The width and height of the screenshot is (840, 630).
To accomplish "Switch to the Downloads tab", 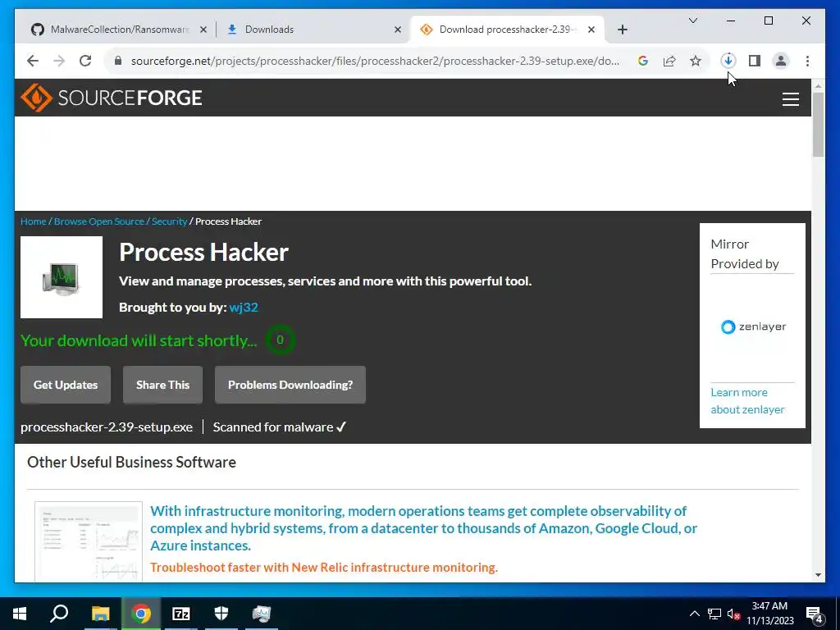I will [x=312, y=30].
